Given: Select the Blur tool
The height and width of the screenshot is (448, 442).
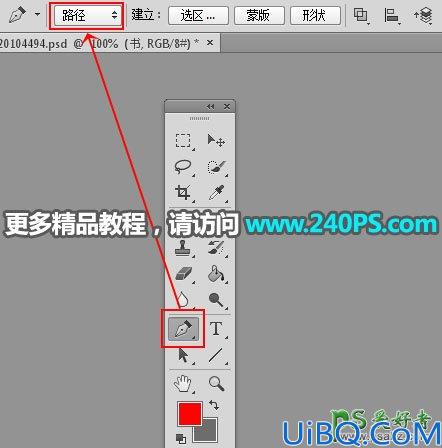Looking at the screenshot, I should point(183,299).
